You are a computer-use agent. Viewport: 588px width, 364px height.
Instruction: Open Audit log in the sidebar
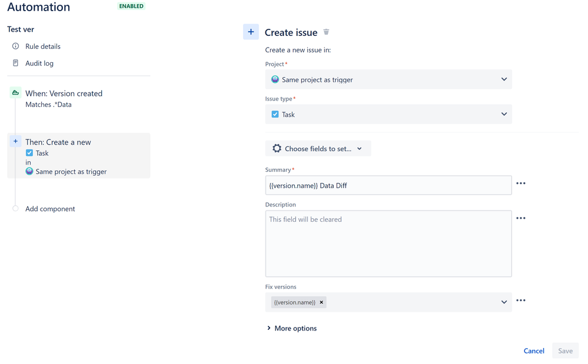[x=39, y=64]
